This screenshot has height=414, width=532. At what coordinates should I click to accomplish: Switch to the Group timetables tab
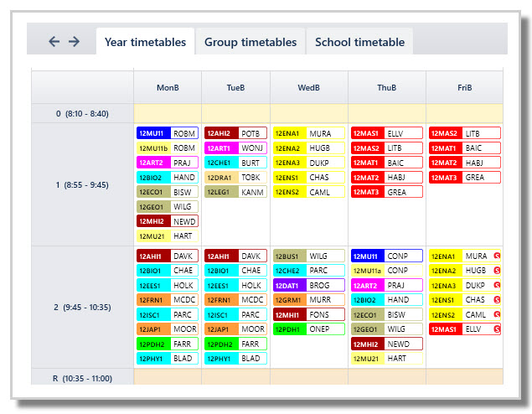click(x=251, y=42)
